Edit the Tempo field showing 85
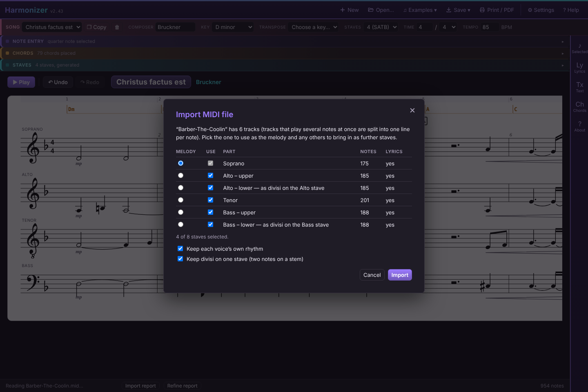Screen dimensions: 588x392 point(489,27)
